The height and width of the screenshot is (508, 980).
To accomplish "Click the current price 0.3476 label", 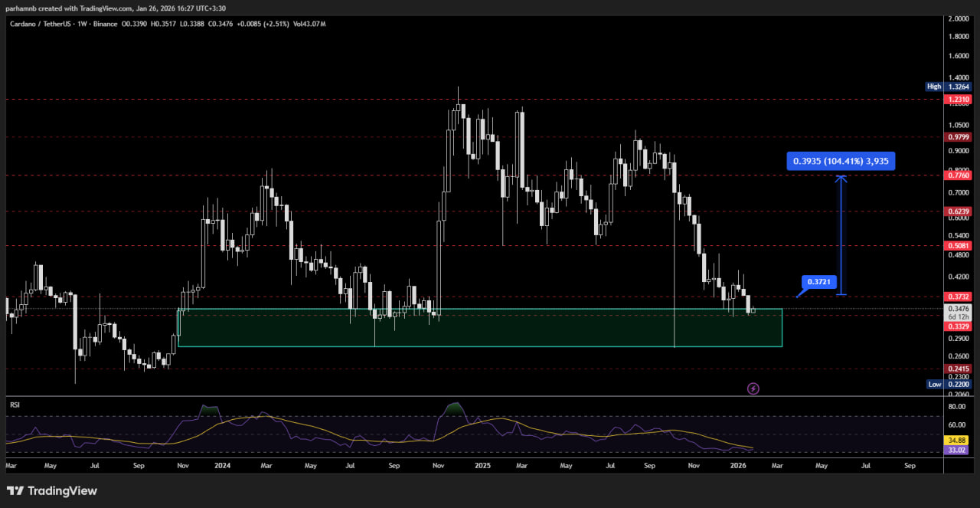I will [x=959, y=309].
